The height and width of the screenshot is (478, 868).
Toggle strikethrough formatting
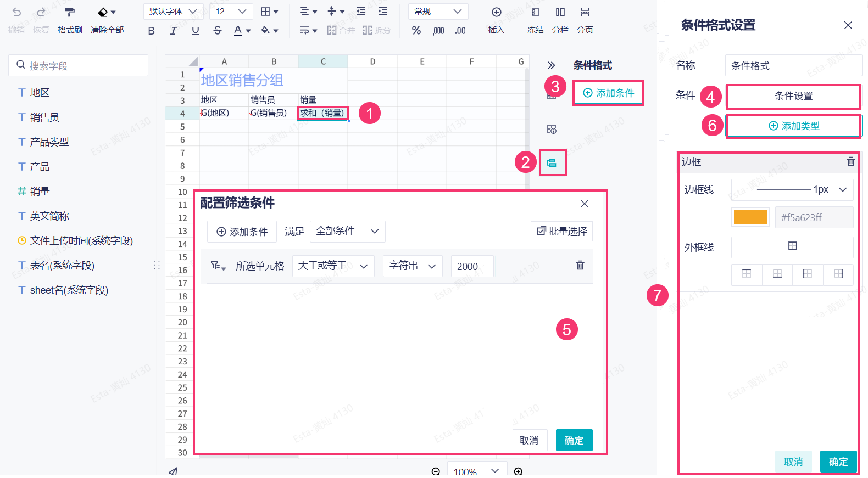click(x=218, y=31)
